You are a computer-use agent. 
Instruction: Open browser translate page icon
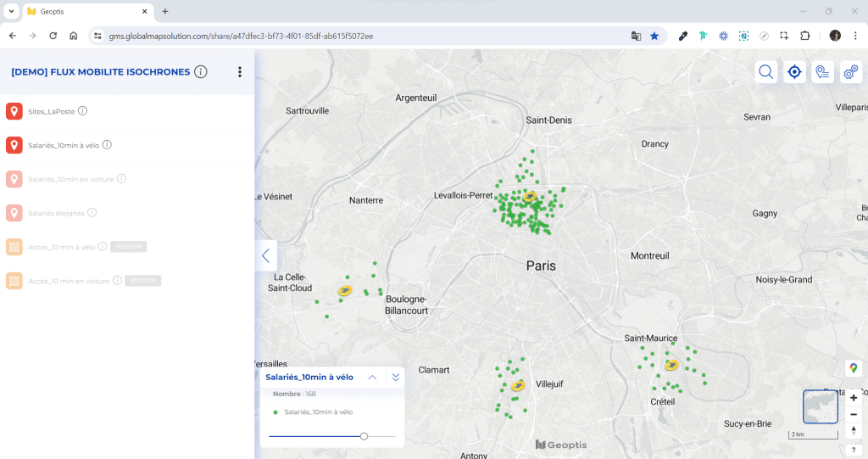tap(636, 36)
